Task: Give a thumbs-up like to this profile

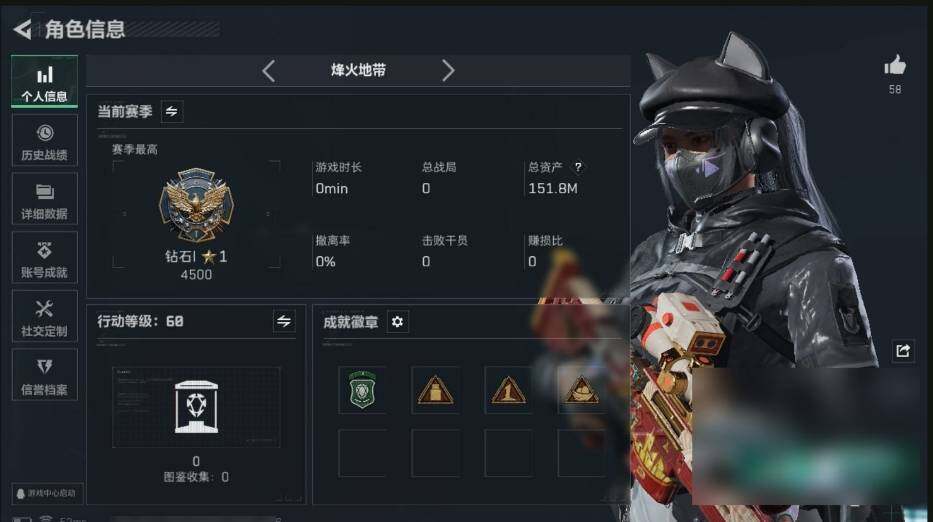Action: [x=895, y=65]
